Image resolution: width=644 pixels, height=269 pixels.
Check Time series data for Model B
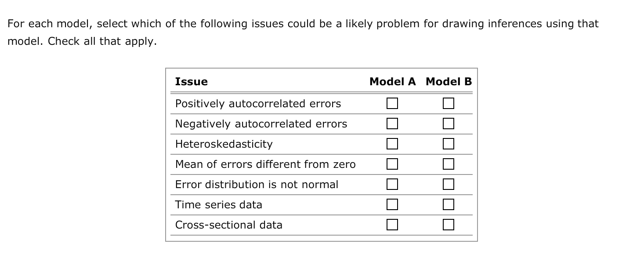[448, 204]
